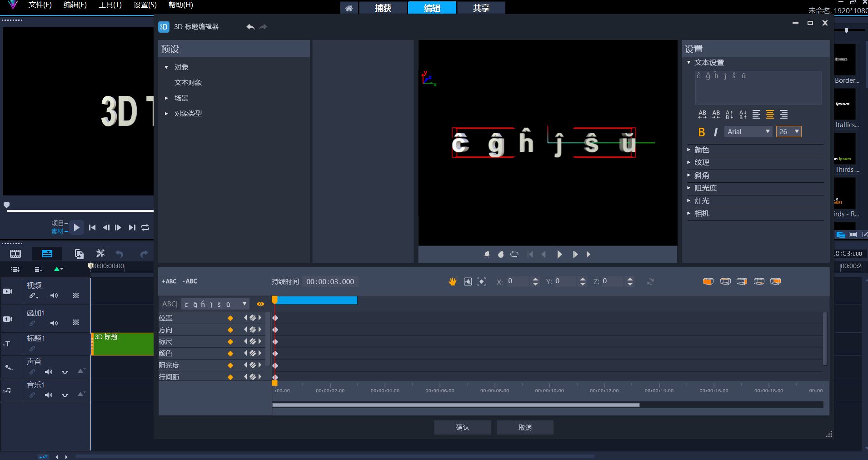868x460 pixels.
Task: Click the 持续时间 duration field
Action: [x=330, y=282]
